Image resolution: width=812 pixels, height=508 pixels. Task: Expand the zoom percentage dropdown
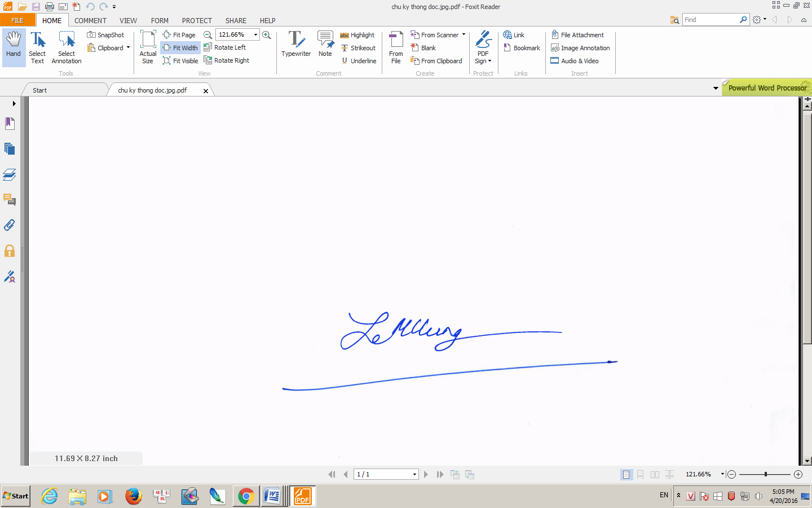(255, 35)
